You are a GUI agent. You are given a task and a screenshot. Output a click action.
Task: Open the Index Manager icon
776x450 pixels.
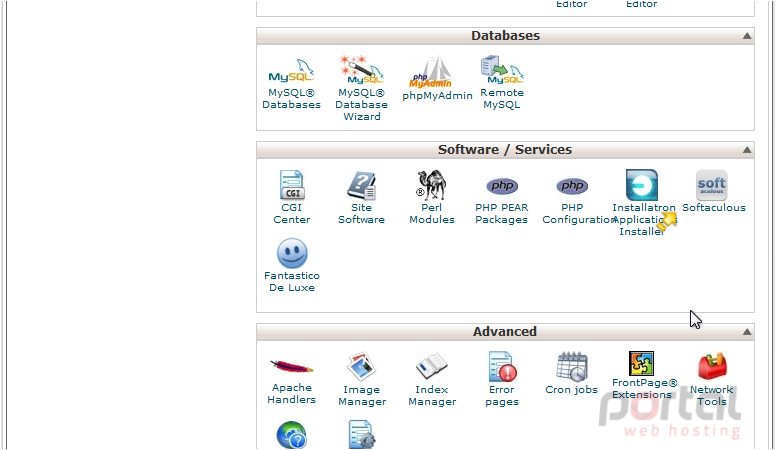coord(432,366)
